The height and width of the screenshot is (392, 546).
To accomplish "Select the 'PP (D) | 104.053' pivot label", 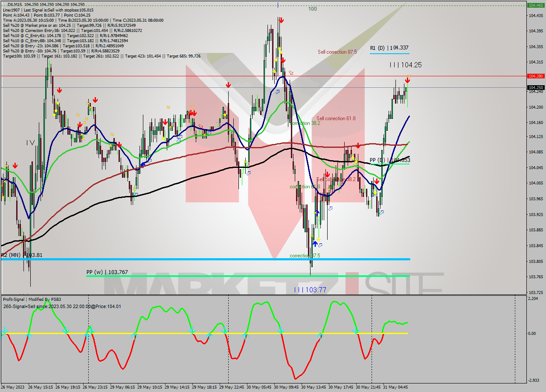I will [390, 160].
